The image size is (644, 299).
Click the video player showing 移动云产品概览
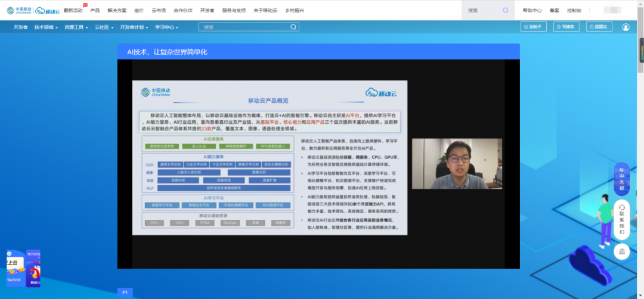click(x=318, y=164)
